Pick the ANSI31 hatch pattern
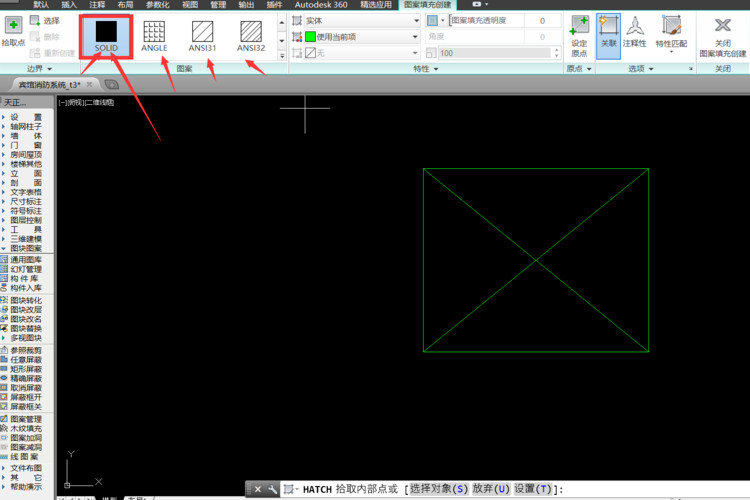 (202, 36)
